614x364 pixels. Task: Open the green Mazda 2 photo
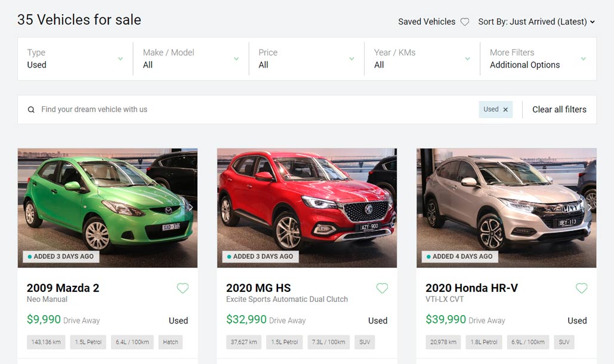point(107,208)
